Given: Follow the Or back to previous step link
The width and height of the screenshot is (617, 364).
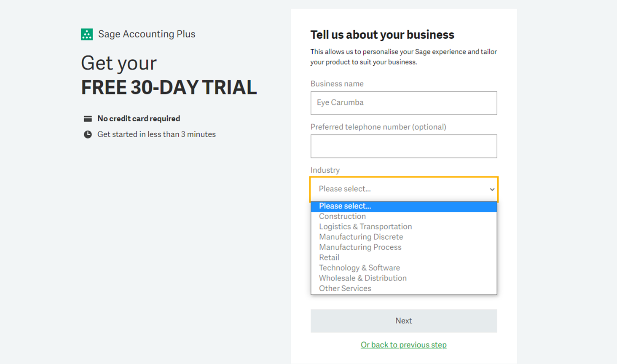Looking at the screenshot, I should click(x=403, y=345).
